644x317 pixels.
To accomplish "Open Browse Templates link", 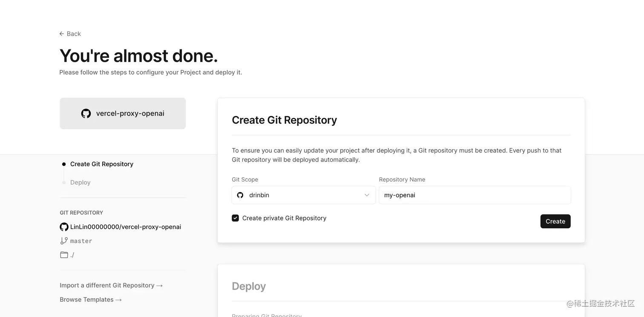I will [91, 300].
